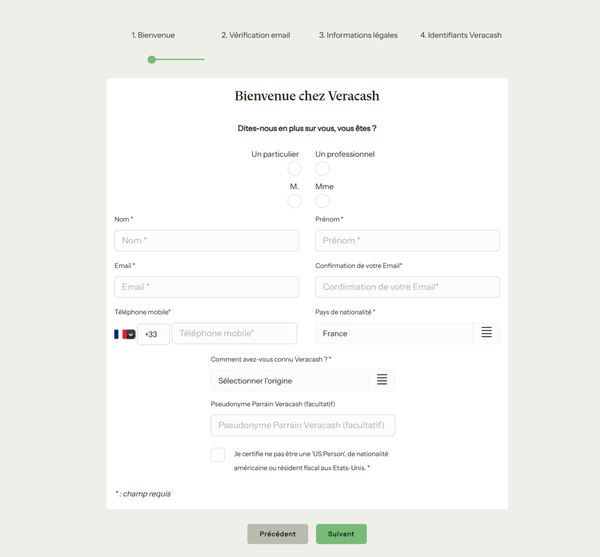The image size is (600, 557).
Task: Click the green progress step dot
Action: [x=152, y=60]
